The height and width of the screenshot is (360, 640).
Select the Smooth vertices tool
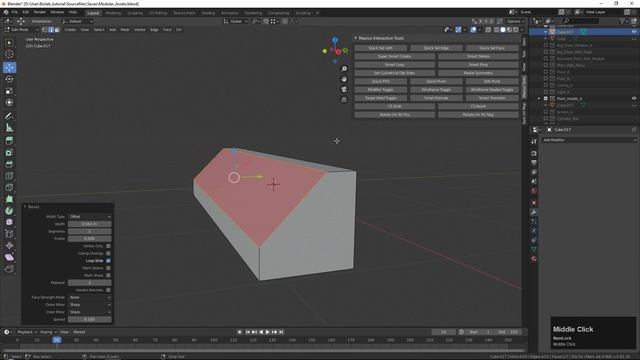[x=9, y=222]
